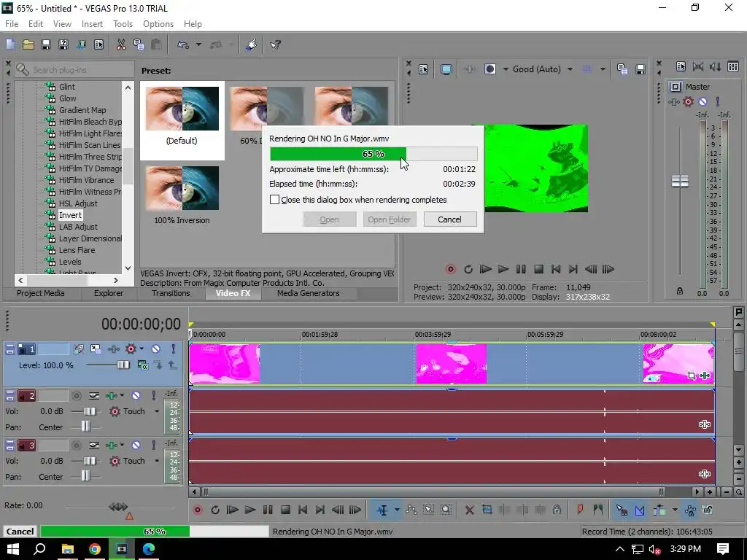Select the Lens Flare plug-in
This screenshot has width=747, height=560.
(x=77, y=250)
